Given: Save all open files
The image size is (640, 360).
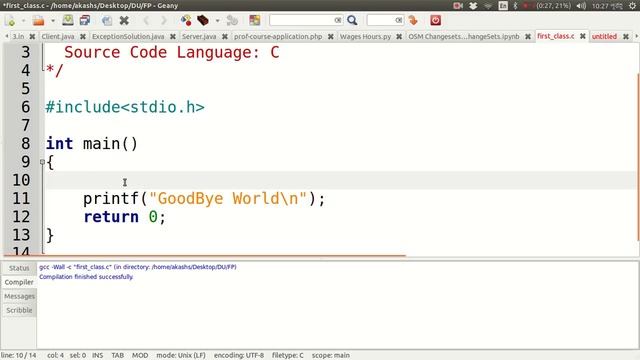Looking at the screenshot, I should pos(85,20).
